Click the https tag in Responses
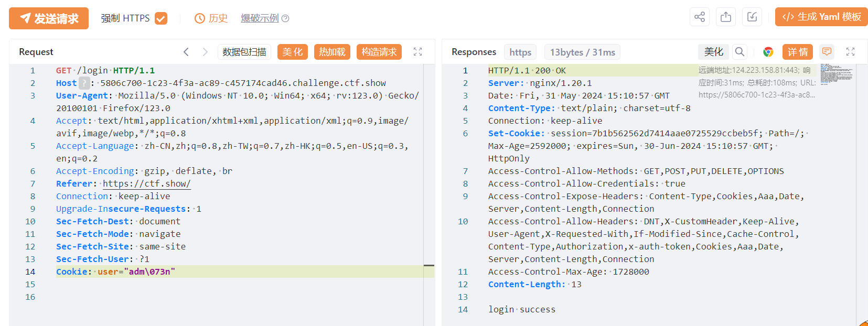The image size is (868, 326). point(520,52)
